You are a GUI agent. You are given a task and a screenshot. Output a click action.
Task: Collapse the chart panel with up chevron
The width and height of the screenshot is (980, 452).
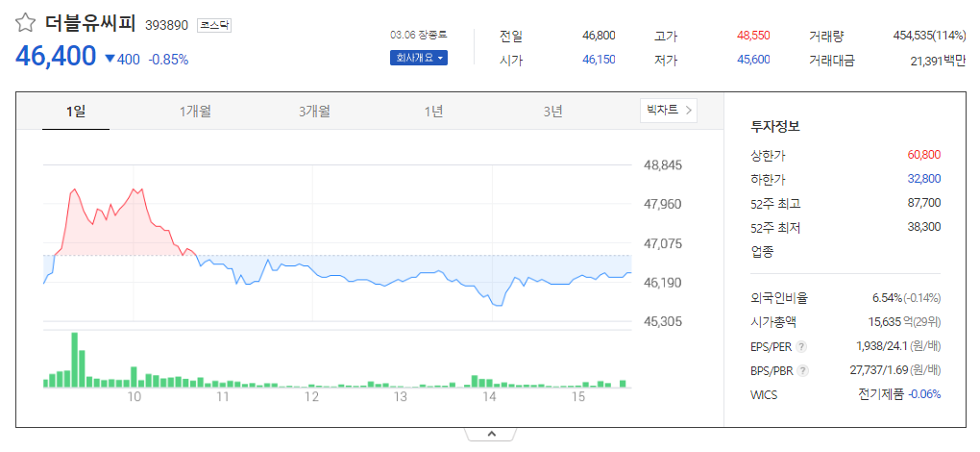[x=491, y=433]
